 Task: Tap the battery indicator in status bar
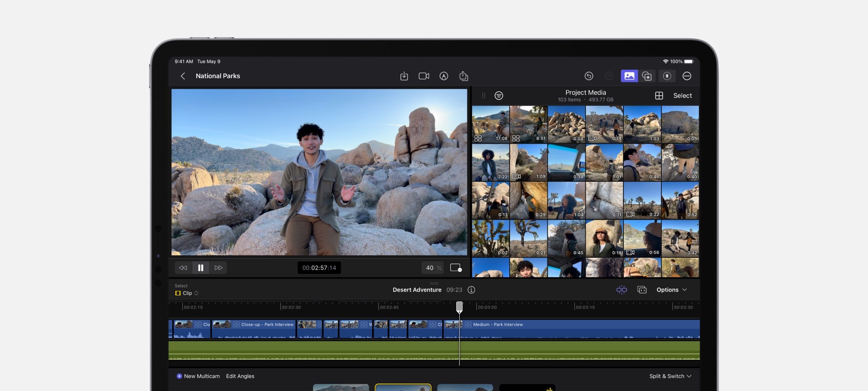[x=689, y=61]
